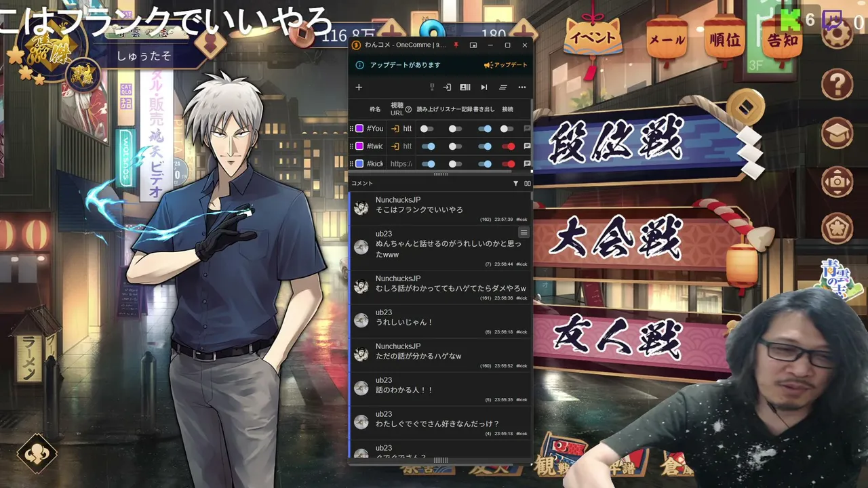Open the viewing URL for the #You row
Screen dimensions: 868x488
point(395,128)
